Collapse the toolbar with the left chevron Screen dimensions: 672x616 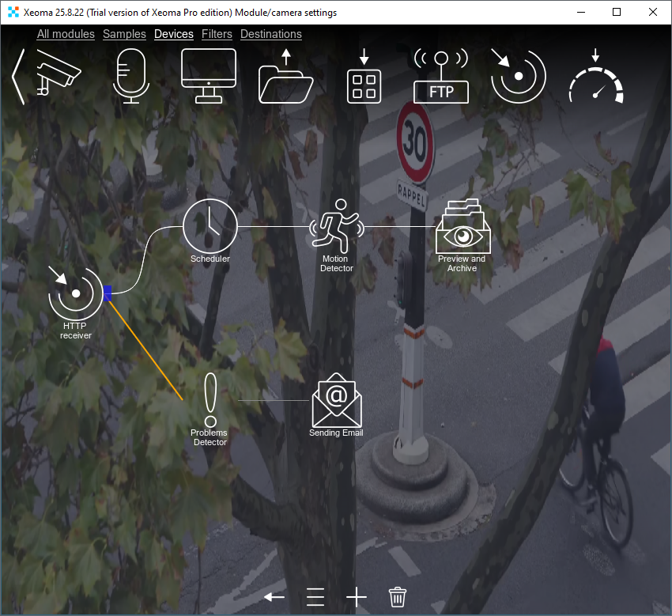(16, 75)
